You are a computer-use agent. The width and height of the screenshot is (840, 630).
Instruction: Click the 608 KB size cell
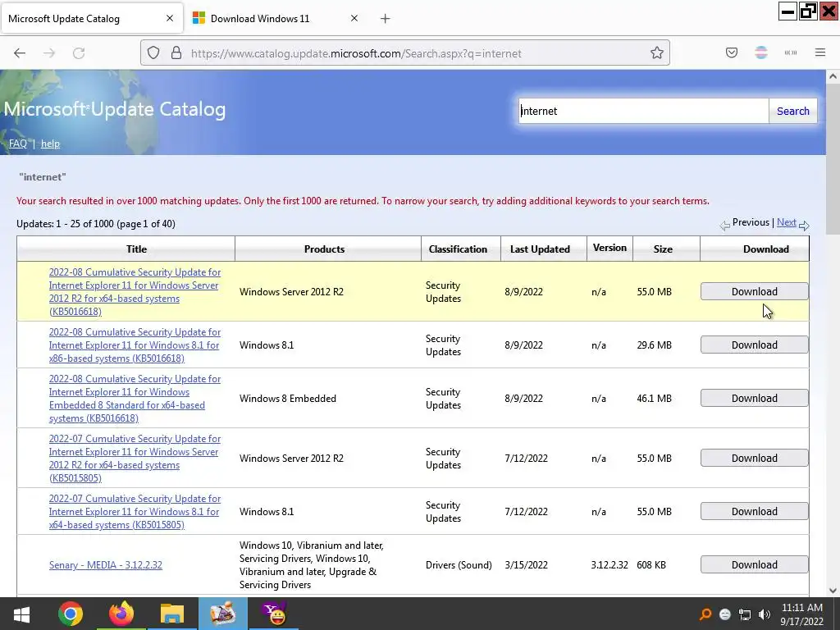pos(651,565)
